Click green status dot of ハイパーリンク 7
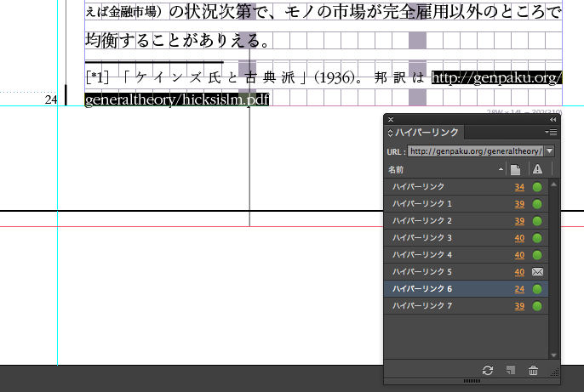Screen dimensions: 584x392 537,306
